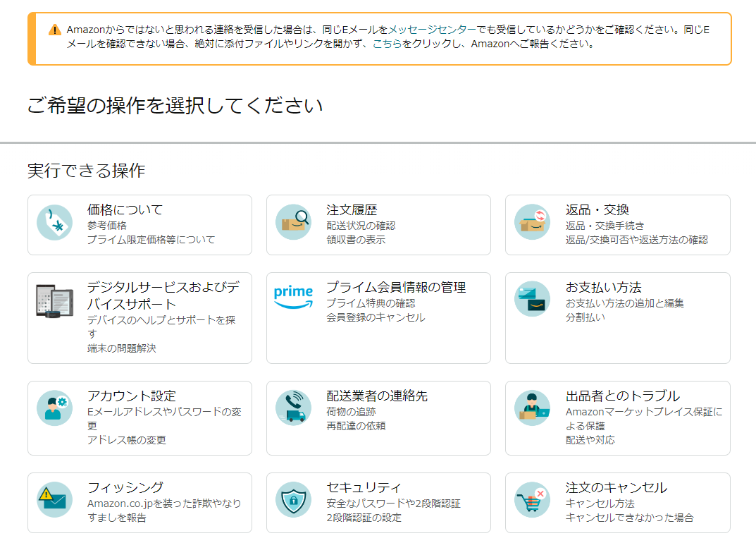The width and height of the screenshot is (756, 543).
Task: Click the 2段階認証の設定 text
Action: (364, 518)
